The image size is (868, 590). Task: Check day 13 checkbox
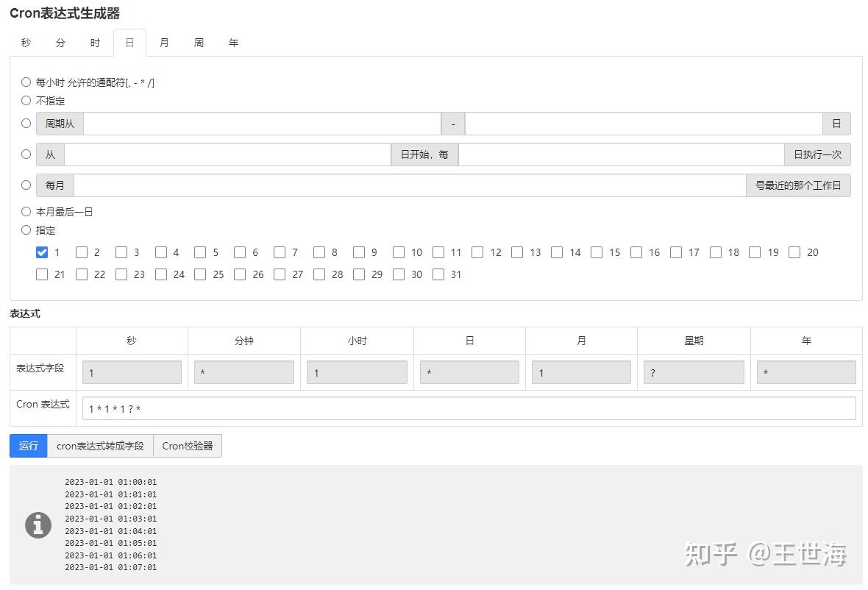(x=517, y=252)
